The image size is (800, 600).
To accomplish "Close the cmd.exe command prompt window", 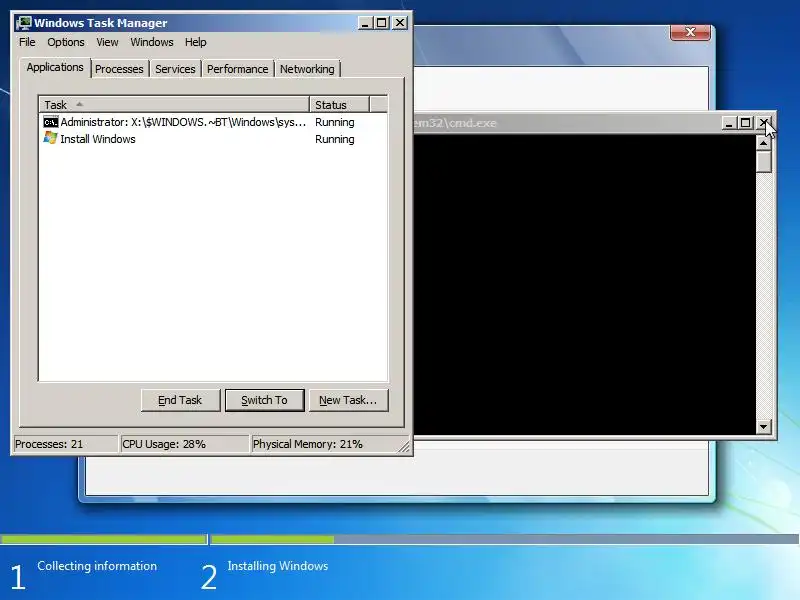I will coord(764,123).
